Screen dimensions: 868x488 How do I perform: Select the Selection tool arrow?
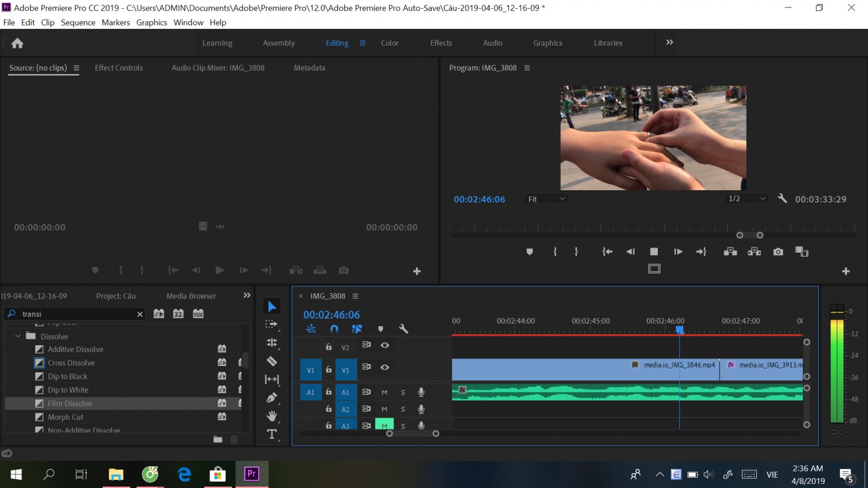(x=272, y=306)
